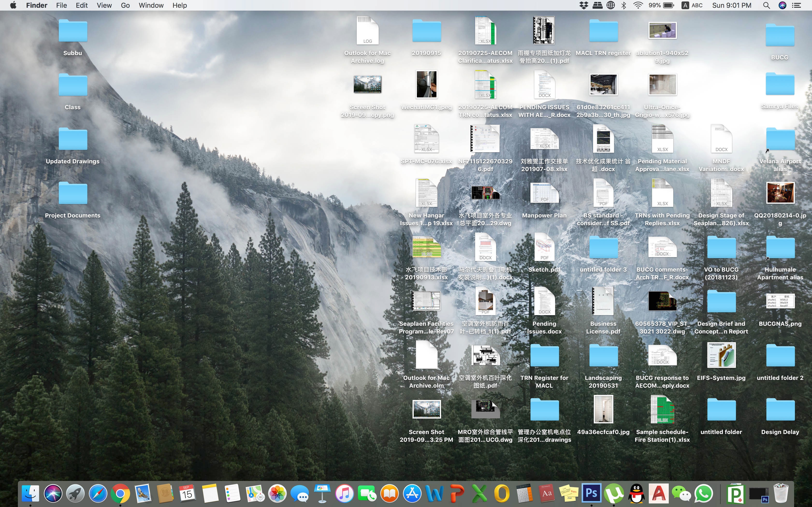Open the ABC input source menu
Viewport: 812px width, 507px height.
click(x=692, y=5)
